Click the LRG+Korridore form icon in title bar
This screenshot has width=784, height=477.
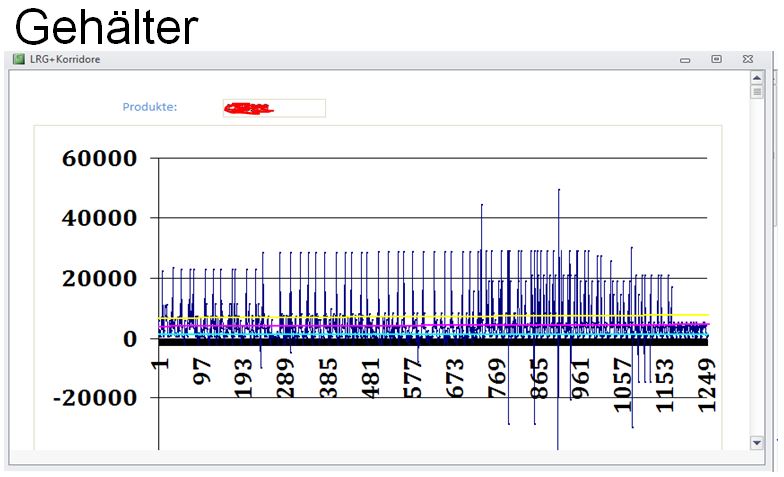point(18,59)
